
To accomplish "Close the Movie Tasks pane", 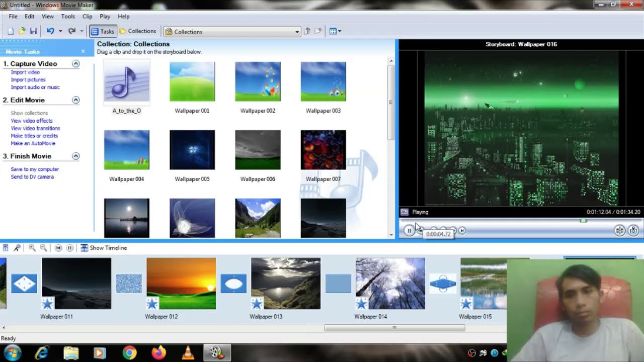I will pyautogui.click(x=83, y=52).
